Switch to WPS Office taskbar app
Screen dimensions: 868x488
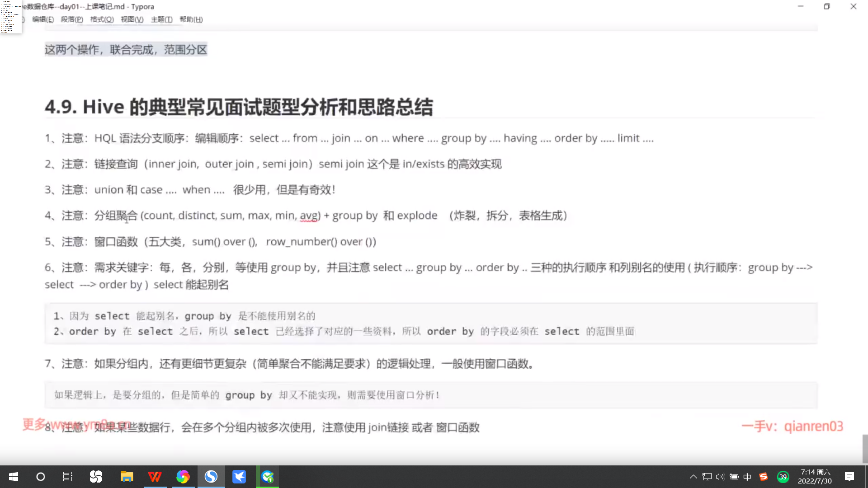(155, 477)
